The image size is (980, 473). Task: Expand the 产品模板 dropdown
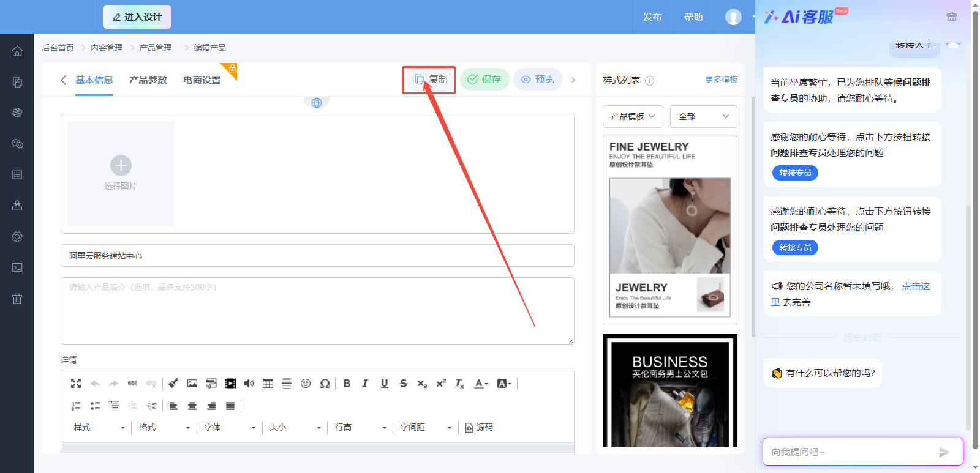click(x=633, y=116)
